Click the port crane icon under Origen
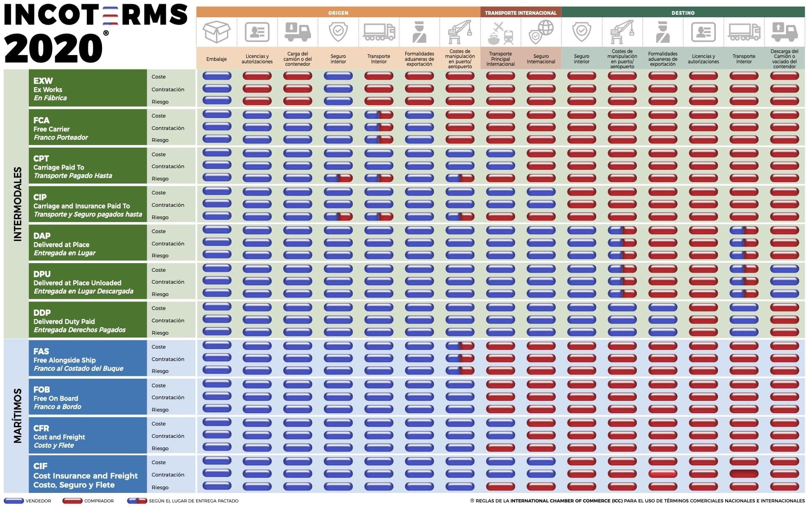Image resolution: width=812 pixels, height=509 pixels. [x=460, y=32]
